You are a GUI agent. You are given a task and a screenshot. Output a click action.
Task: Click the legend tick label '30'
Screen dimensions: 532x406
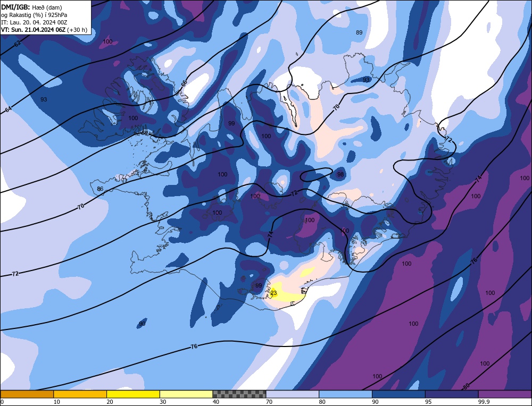coord(163,402)
